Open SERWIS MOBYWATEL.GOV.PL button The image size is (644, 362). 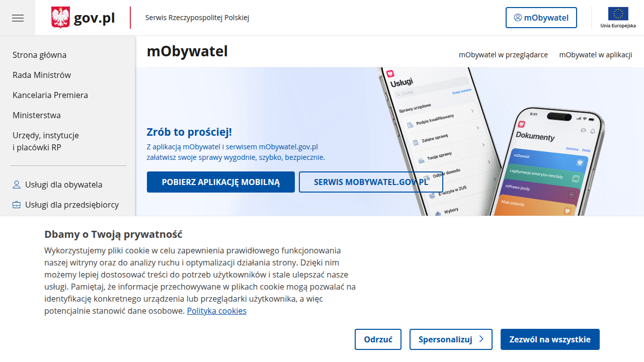tap(371, 182)
